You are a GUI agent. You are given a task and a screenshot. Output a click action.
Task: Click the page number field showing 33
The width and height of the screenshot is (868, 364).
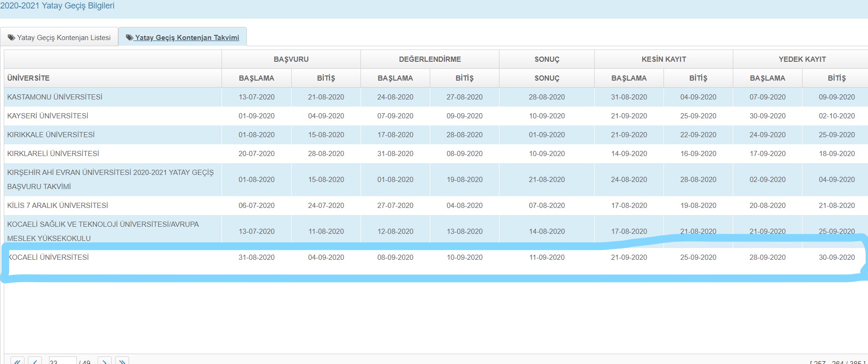62,362
